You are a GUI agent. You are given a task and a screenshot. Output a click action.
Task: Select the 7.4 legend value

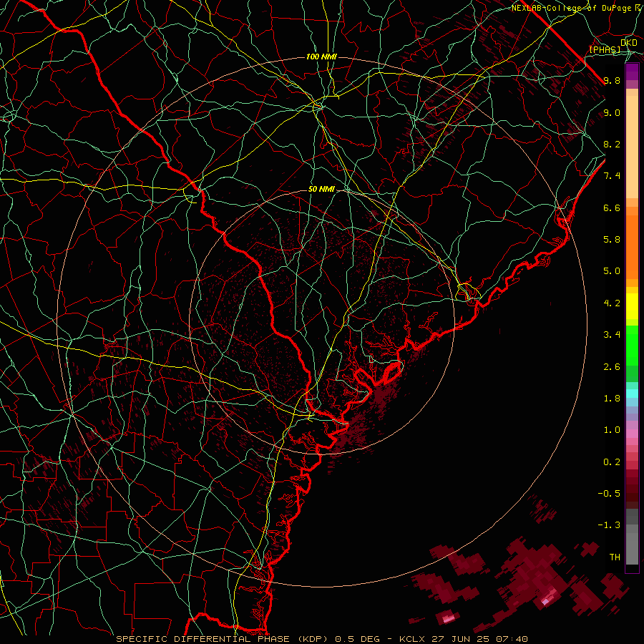(612, 176)
